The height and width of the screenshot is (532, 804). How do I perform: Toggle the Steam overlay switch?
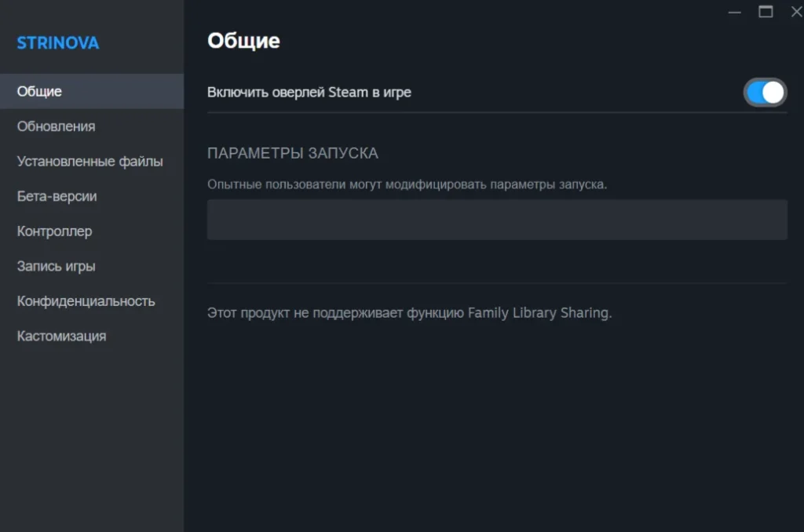pos(765,93)
